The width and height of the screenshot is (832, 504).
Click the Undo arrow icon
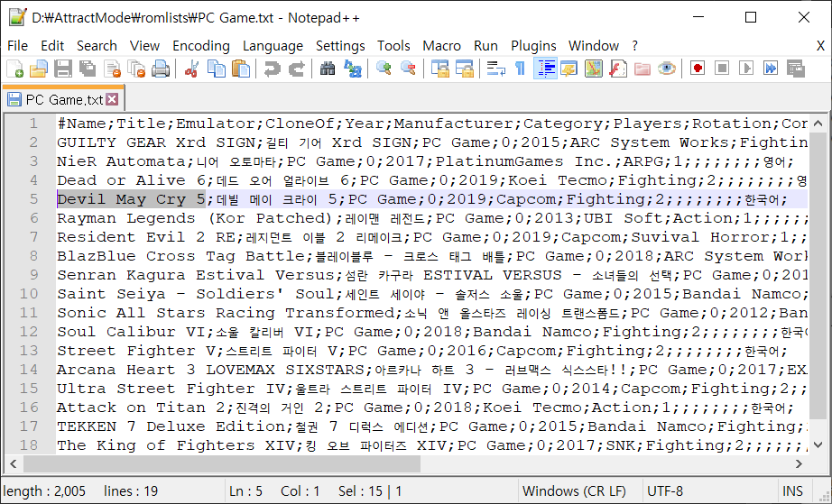273,69
